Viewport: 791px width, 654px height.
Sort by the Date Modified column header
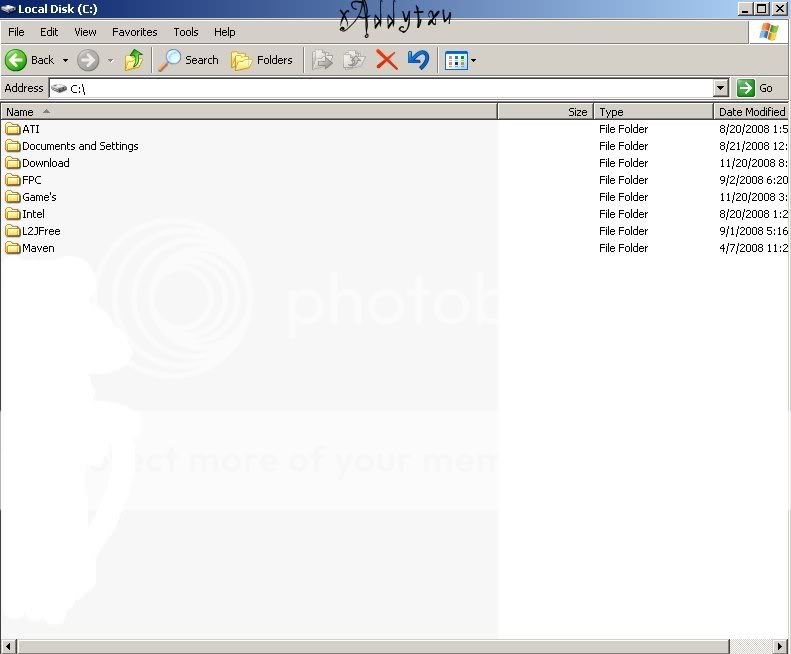pos(751,112)
